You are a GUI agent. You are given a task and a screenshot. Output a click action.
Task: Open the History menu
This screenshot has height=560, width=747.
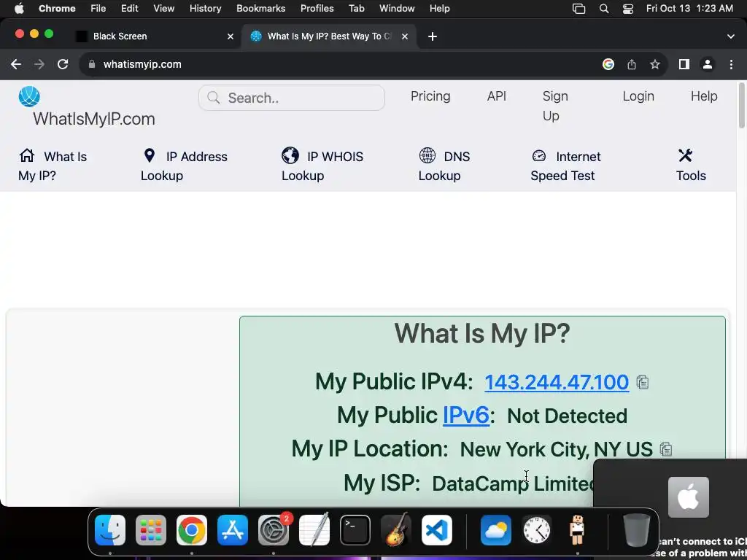(205, 9)
